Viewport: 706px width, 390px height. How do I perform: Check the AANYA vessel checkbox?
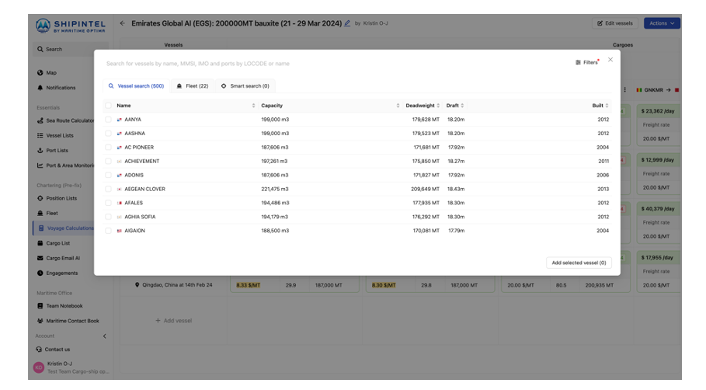108,119
